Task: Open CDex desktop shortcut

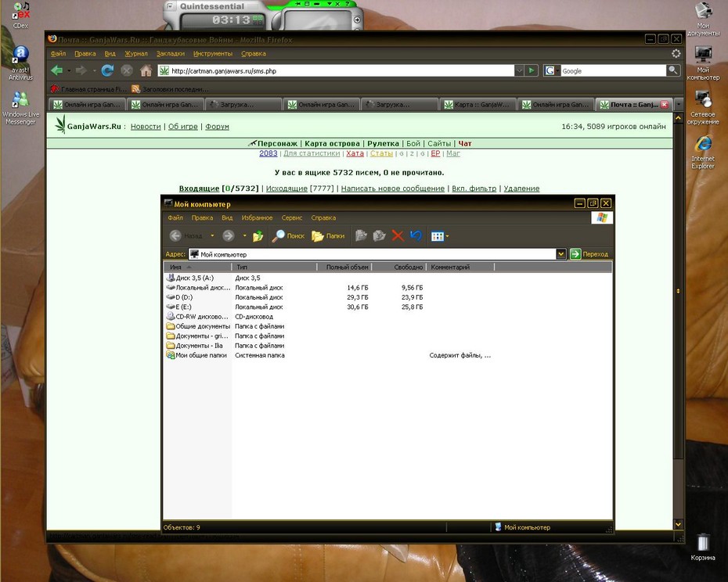Action: coord(20,16)
